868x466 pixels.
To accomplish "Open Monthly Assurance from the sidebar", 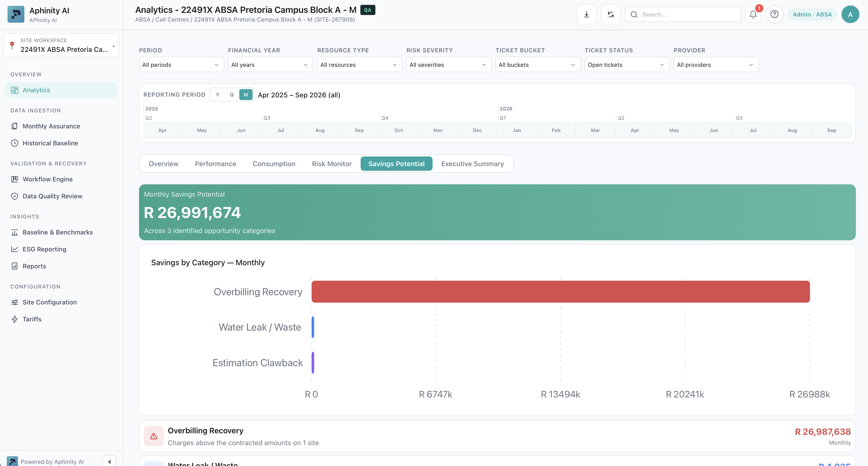I will tap(61, 126).
